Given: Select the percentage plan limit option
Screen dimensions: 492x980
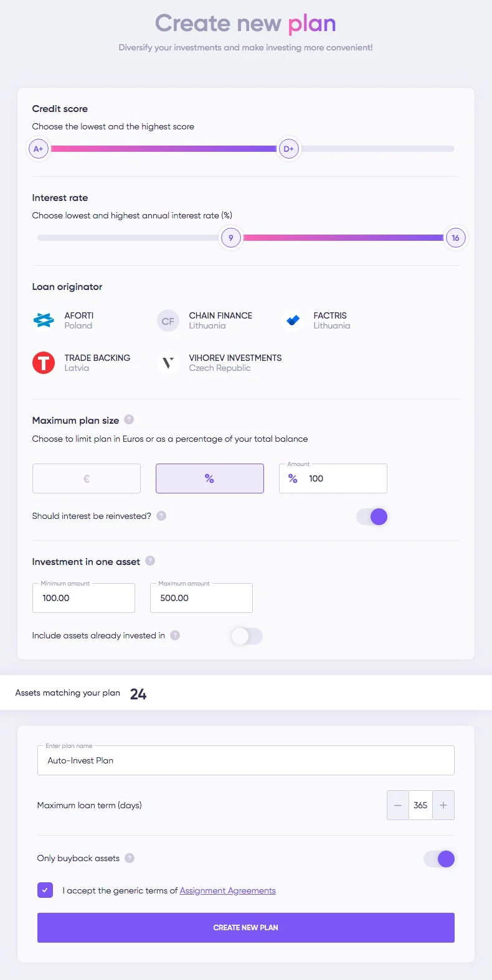Looking at the screenshot, I should pos(210,478).
